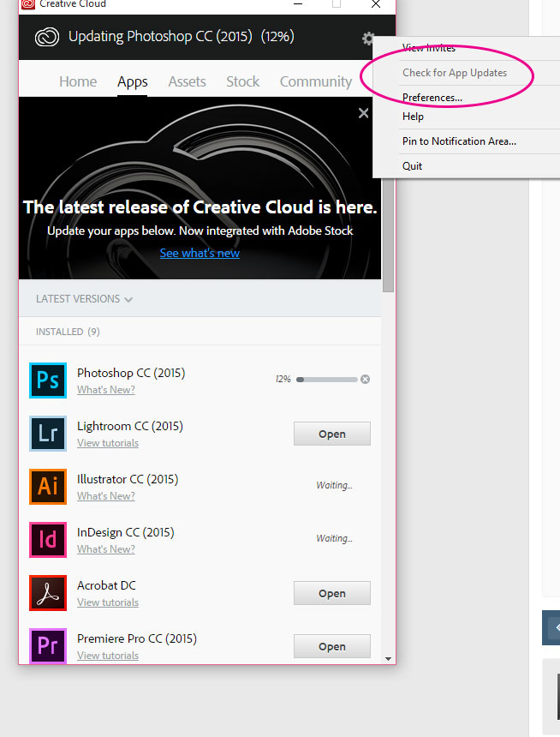Select Check for App Updates menu item
Image resolution: width=560 pixels, height=737 pixels.
coord(455,73)
